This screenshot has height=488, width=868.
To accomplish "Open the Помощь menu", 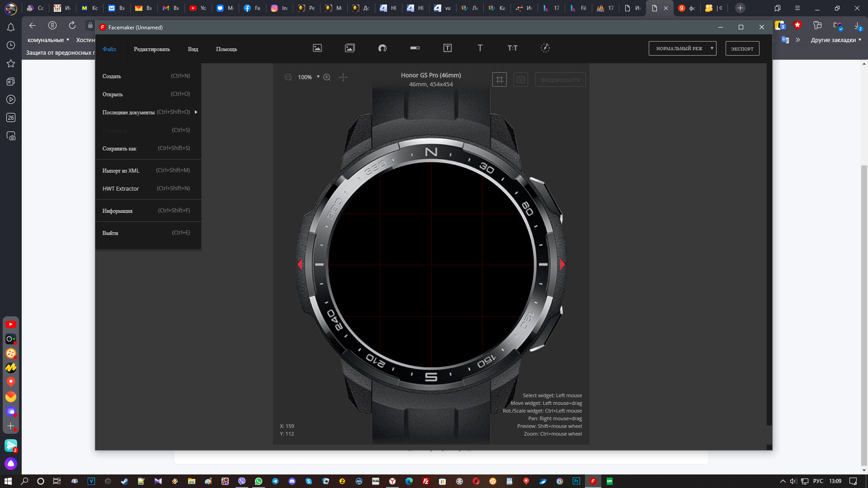I will pos(226,49).
